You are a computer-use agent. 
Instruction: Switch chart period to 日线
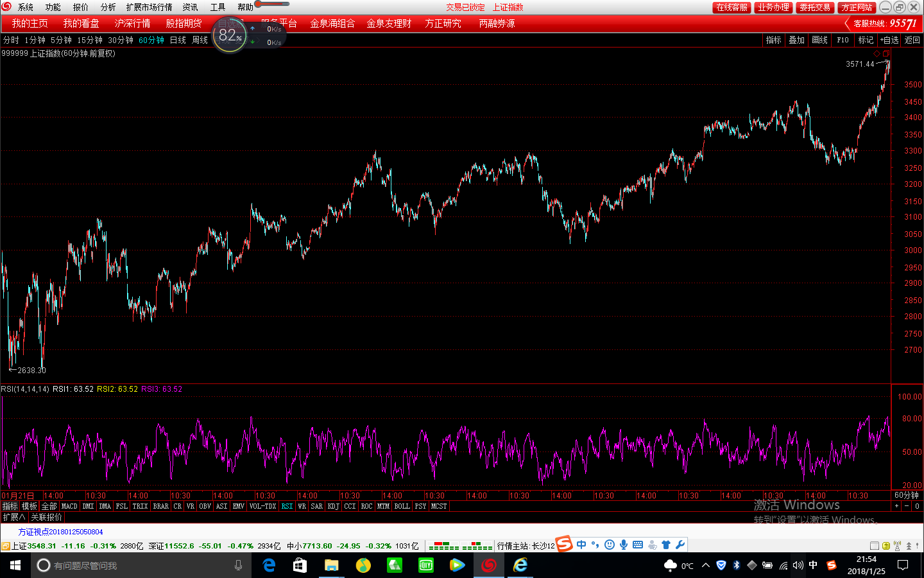(x=178, y=40)
